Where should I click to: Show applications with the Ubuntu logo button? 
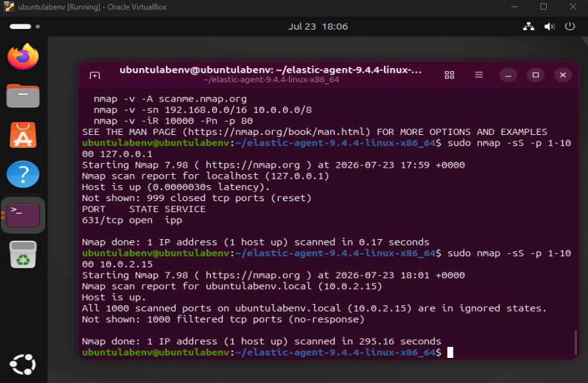coord(23,364)
